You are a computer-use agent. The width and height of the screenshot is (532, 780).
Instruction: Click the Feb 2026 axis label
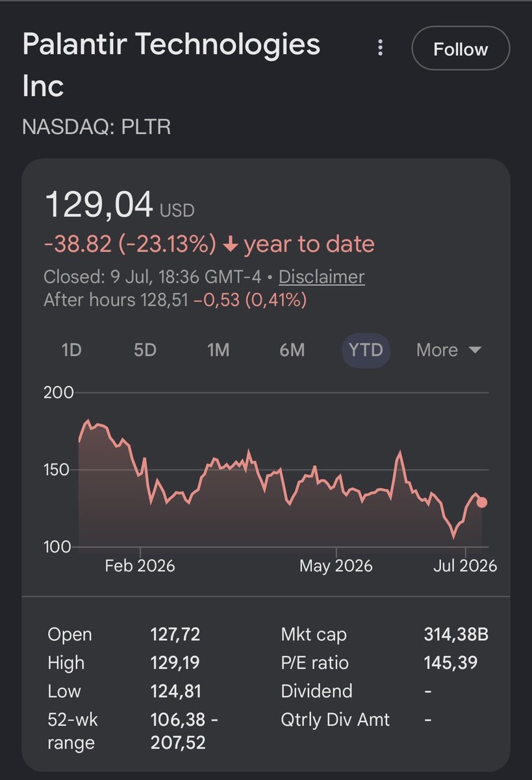(x=140, y=565)
